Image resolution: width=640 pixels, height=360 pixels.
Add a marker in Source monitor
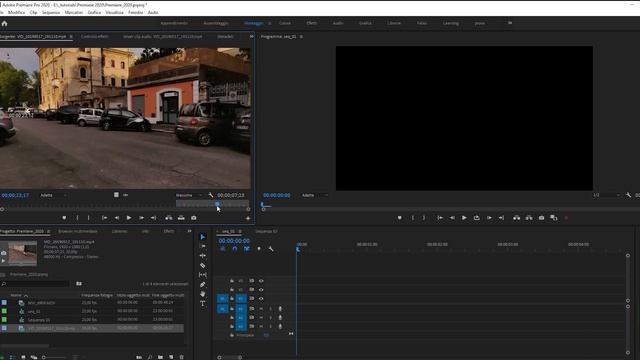click(x=64, y=218)
